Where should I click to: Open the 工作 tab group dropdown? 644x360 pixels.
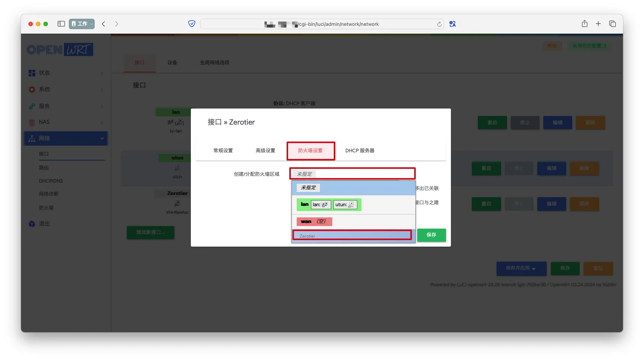pos(82,24)
